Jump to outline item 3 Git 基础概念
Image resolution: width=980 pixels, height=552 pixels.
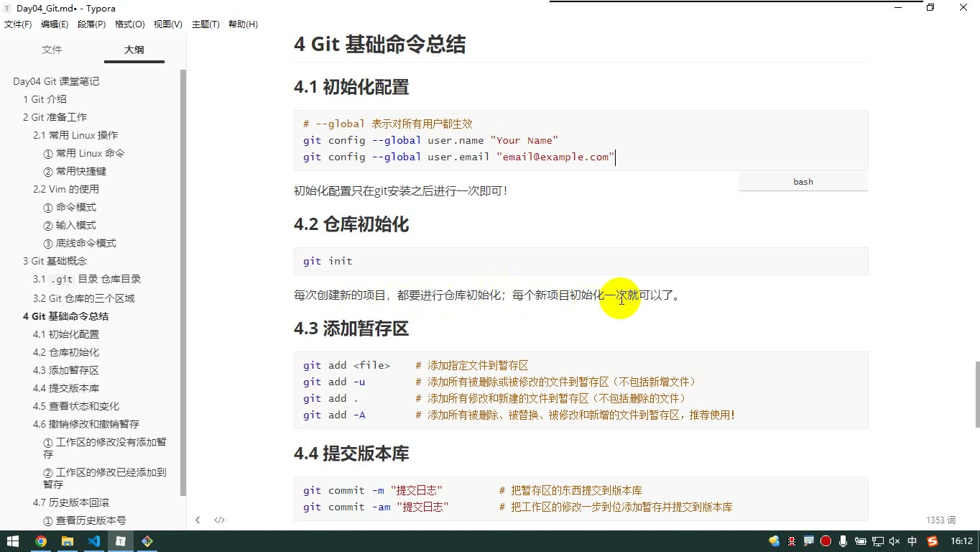click(x=55, y=261)
